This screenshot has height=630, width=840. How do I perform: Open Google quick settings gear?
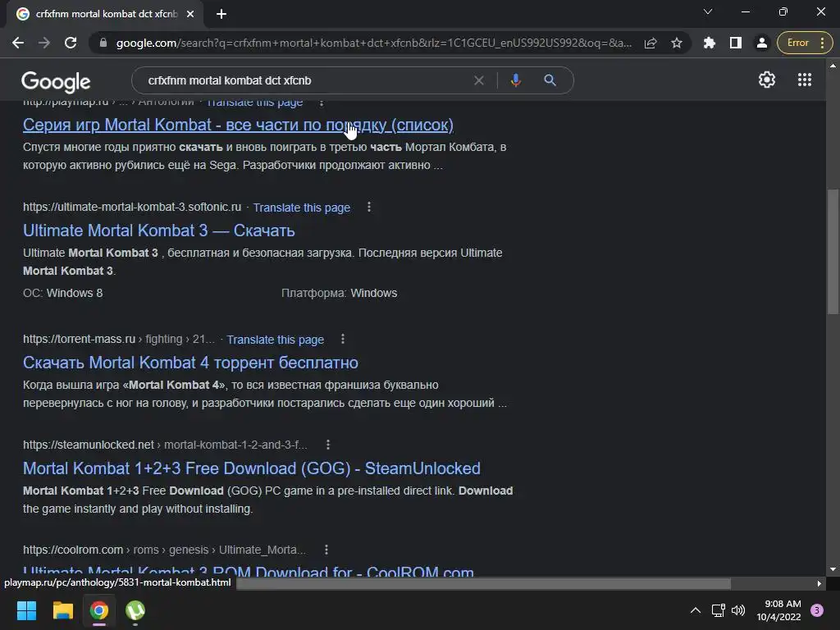[x=767, y=80]
